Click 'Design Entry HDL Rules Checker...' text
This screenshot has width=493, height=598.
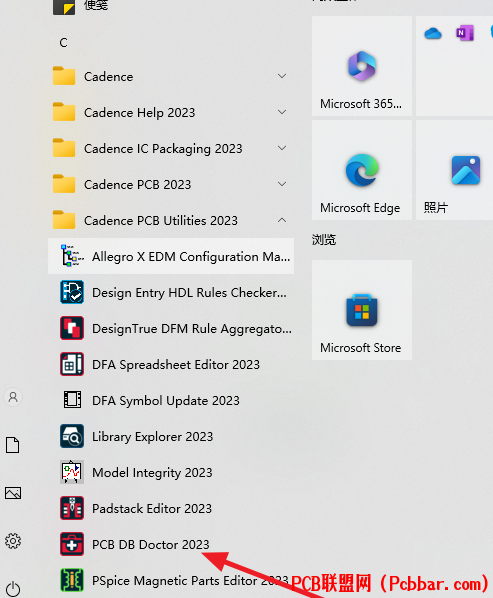pyautogui.click(x=189, y=293)
